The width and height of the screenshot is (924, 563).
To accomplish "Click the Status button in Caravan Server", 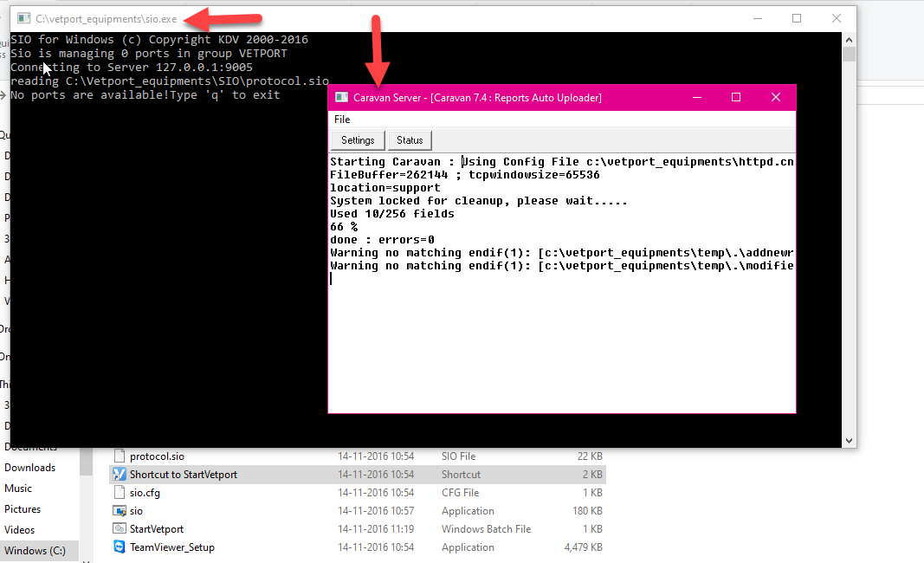I will pos(410,140).
